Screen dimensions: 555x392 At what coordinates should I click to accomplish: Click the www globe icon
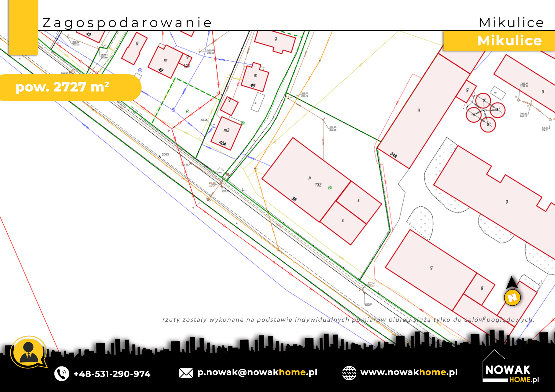click(x=349, y=373)
